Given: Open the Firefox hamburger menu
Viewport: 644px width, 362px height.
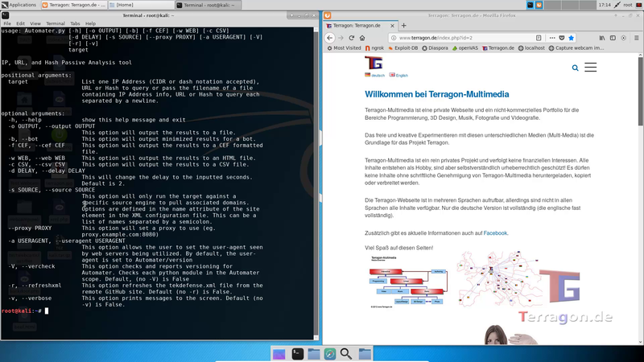Looking at the screenshot, I should point(636,38).
